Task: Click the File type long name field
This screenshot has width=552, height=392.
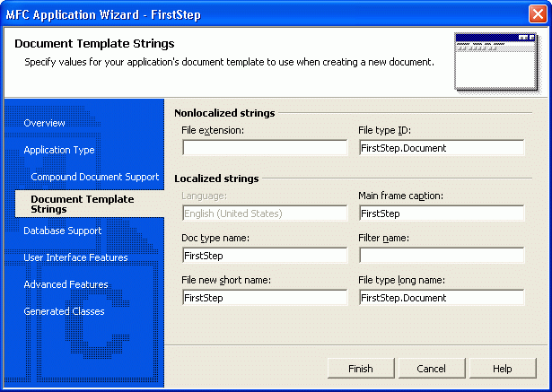Action: [441, 298]
